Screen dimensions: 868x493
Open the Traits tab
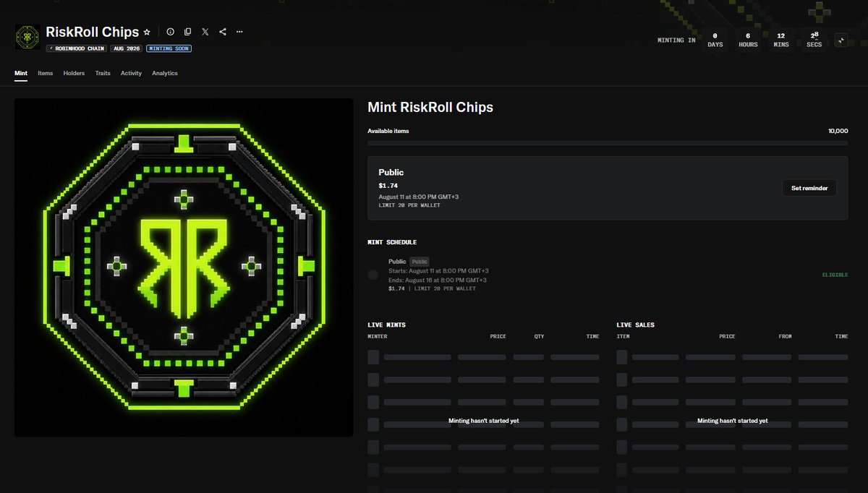(103, 73)
